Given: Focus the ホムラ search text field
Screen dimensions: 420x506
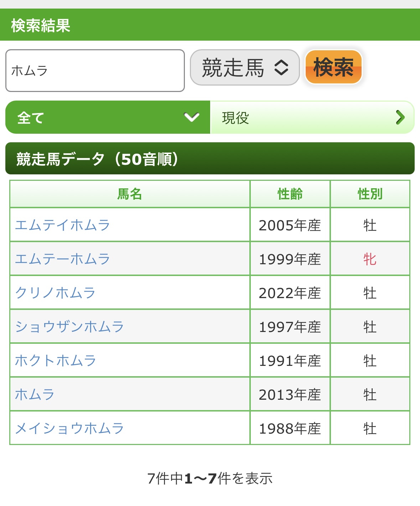Looking at the screenshot, I should (x=95, y=71).
